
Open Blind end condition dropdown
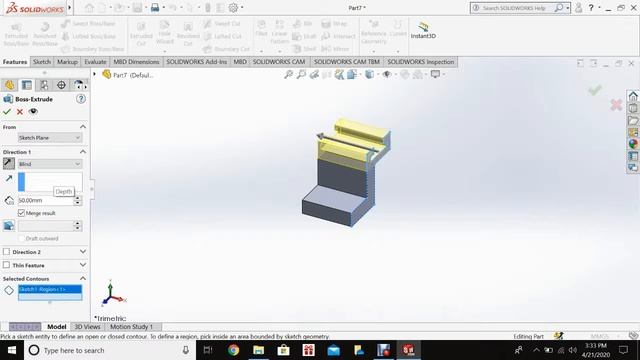[50, 164]
